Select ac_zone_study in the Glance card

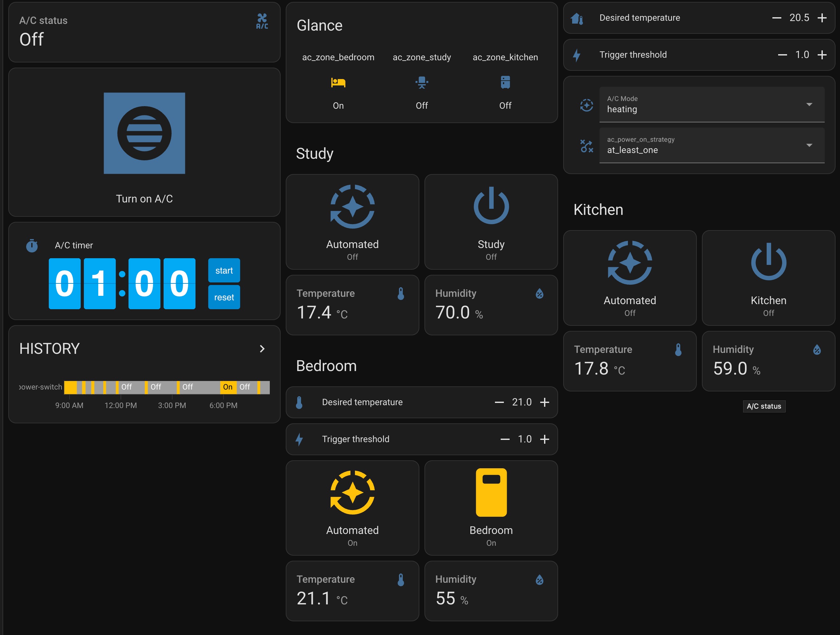click(x=422, y=57)
